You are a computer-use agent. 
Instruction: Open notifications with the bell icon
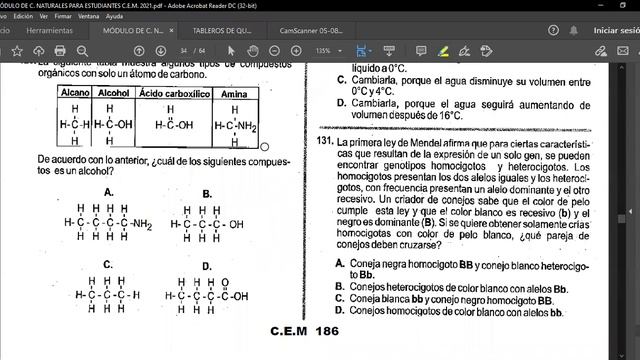(573, 30)
